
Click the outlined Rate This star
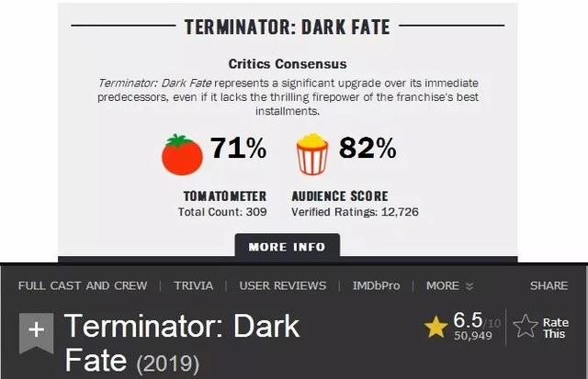[x=526, y=326]
